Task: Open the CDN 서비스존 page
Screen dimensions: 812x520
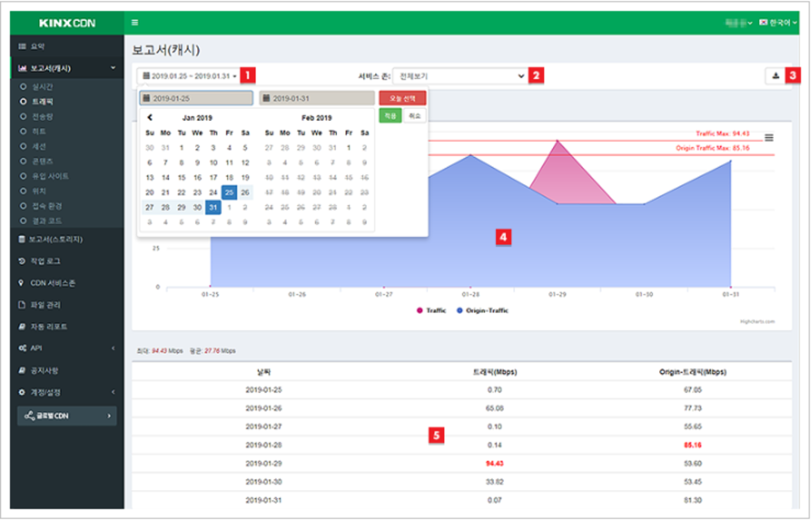Action: [49, 284]
